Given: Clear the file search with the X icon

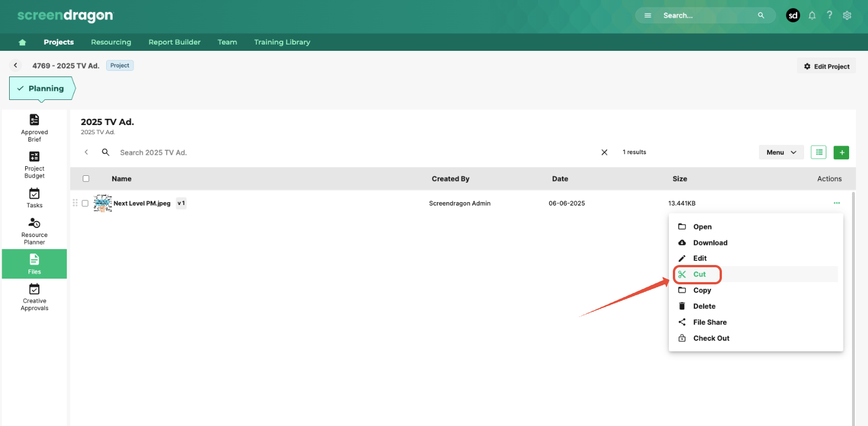Looking at the screenshot, I should tap(604, 152).
